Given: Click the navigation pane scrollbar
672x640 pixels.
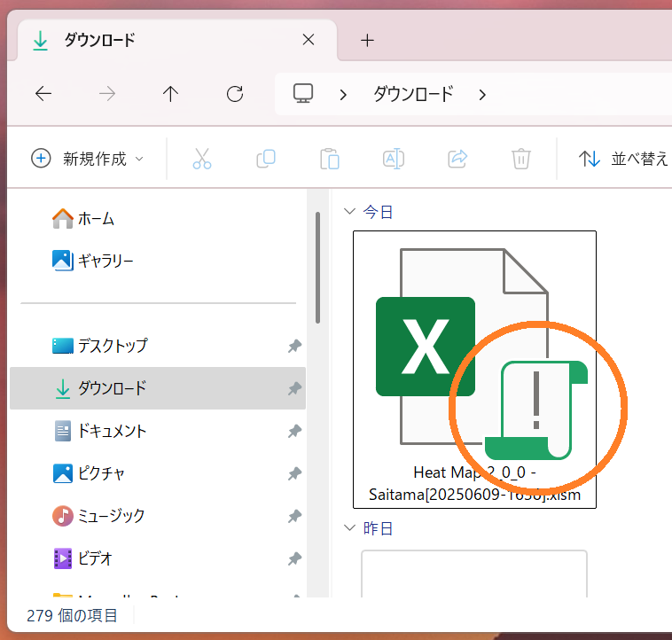Looking at the screenshot, I should click(317, 268).
